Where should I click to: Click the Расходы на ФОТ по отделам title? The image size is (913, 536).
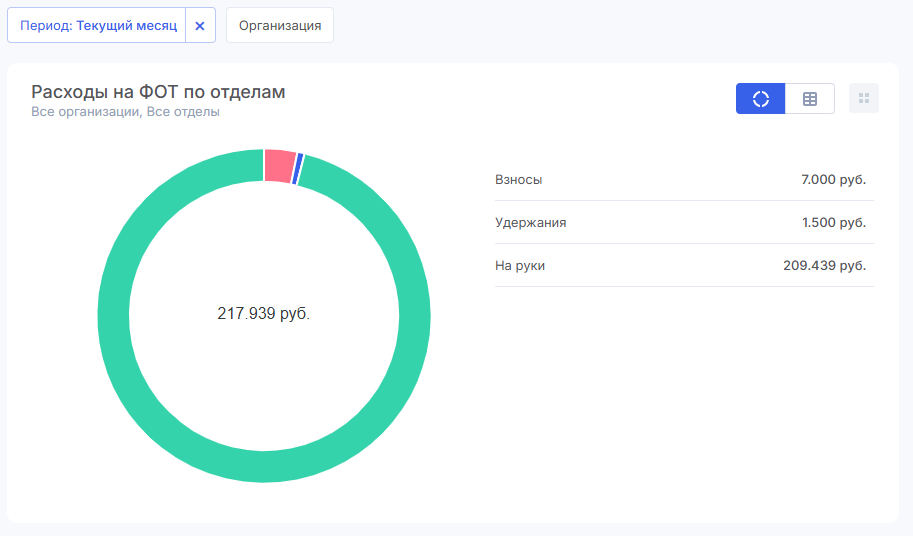tap(158, 92)
